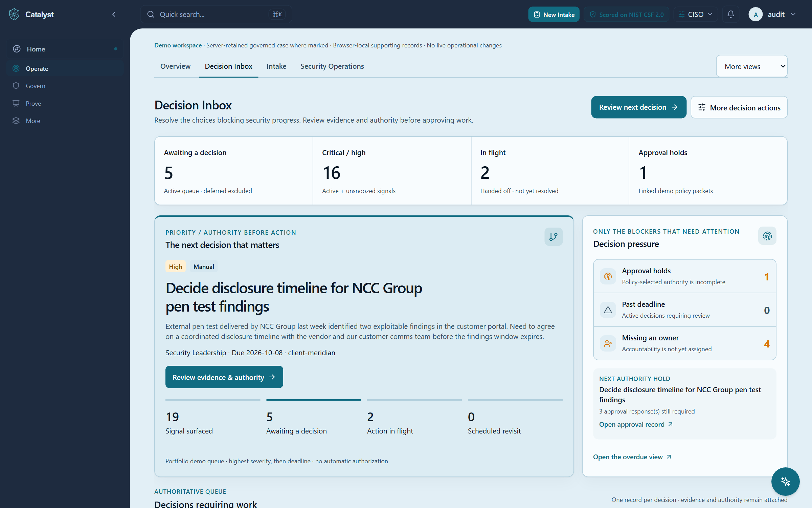Click Open the overdue view link
This screenshot has height=508, width=812.
coord(632,457)
